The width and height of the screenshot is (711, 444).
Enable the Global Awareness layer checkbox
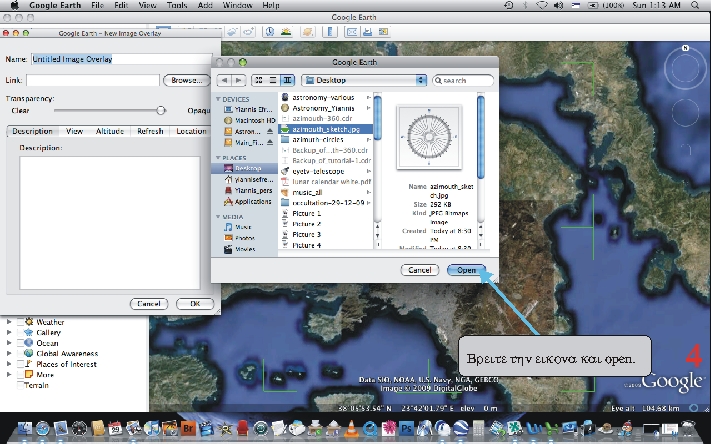pos(20,353)
